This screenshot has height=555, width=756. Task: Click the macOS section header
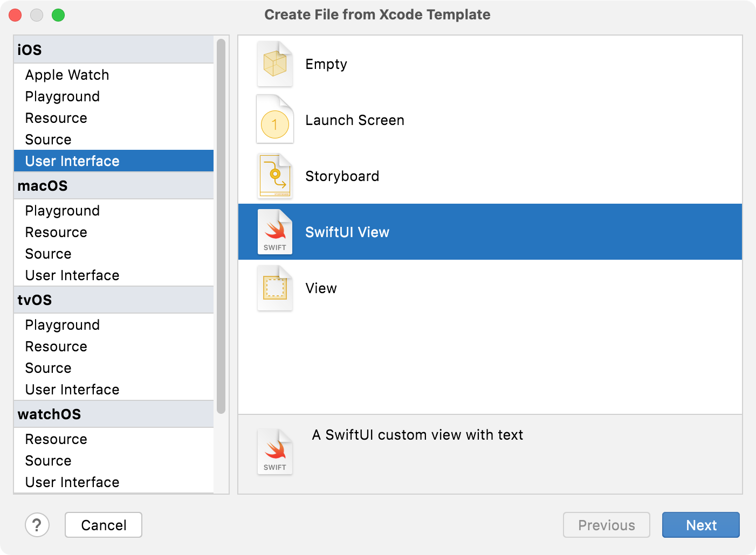pos(43,186)
